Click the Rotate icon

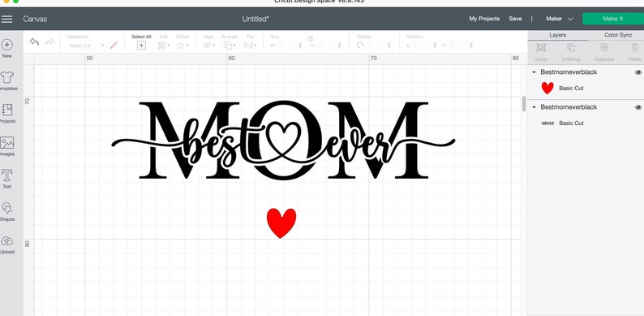[x=360, y=45]
